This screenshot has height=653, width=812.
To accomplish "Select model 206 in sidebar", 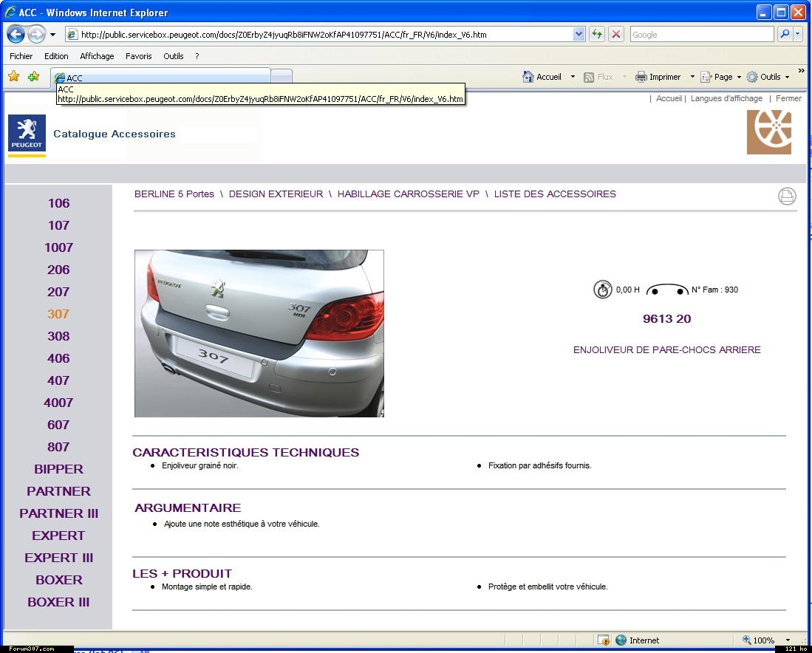I will tap(58, 270).
